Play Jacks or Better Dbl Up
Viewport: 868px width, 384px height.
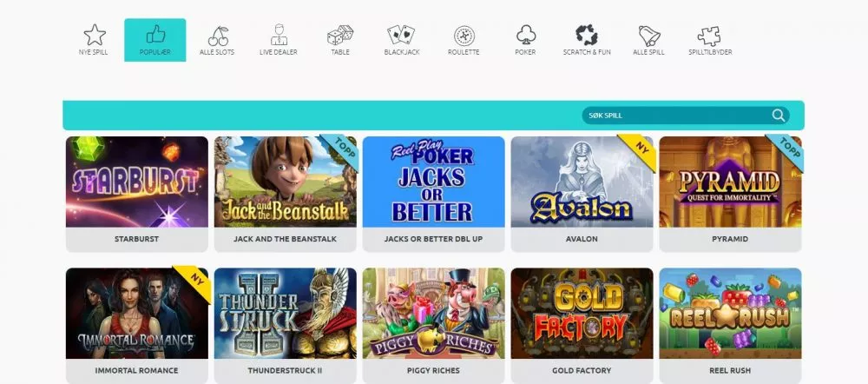coord(433,182)
